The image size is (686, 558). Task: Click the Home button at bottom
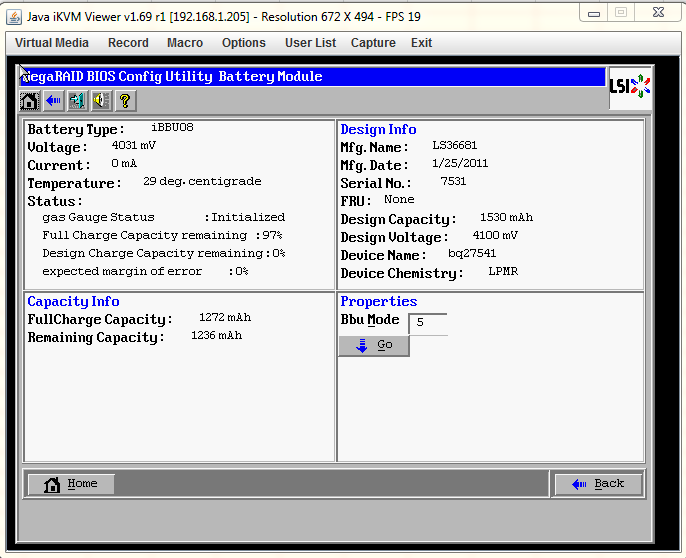click(x=70, y=484)
